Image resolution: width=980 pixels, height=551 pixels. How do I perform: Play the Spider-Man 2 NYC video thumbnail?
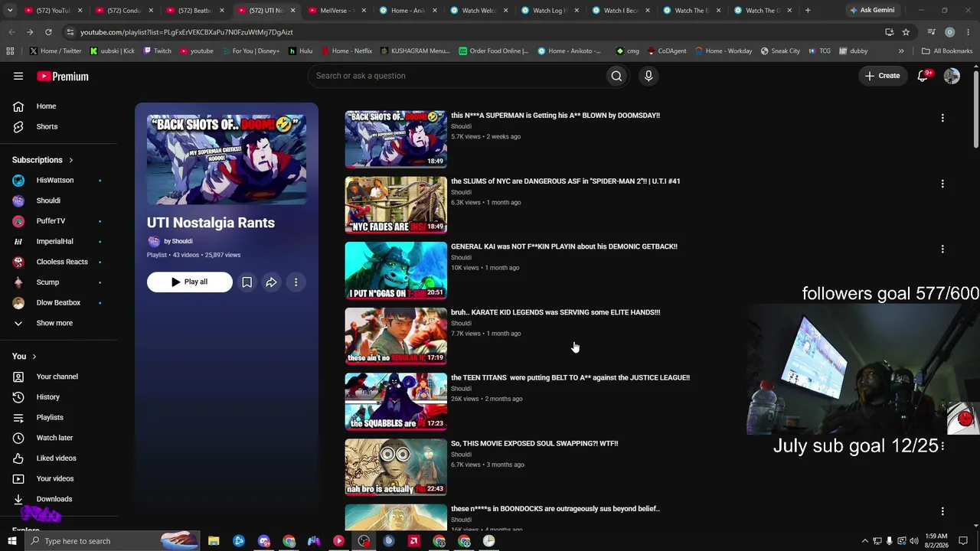point(396,205)
